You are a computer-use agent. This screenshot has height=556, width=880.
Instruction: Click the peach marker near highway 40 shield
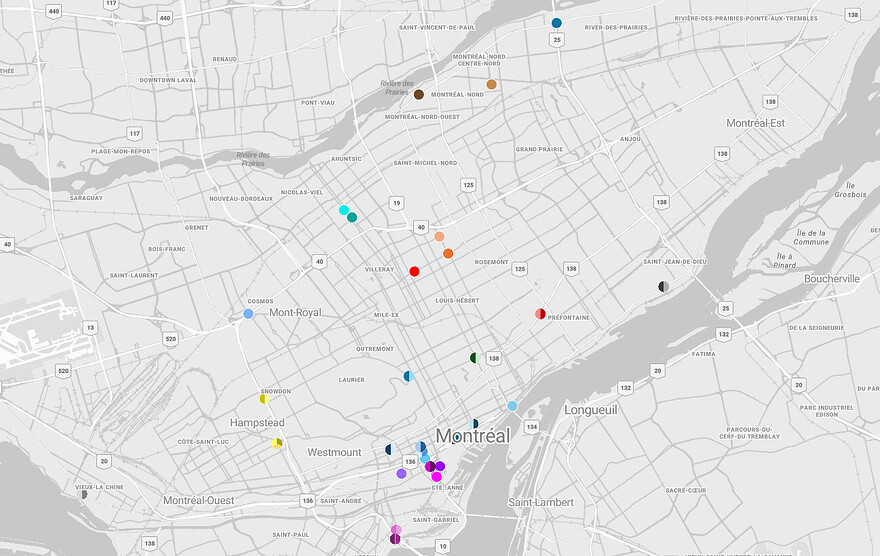(x=439, y=237)
